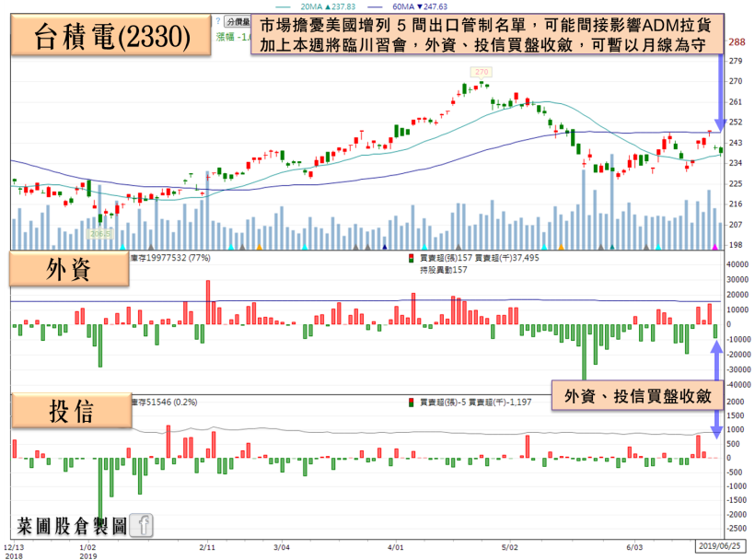Click the dark teal triangle marker under the volume bars
Screen dimensions: 755x560
coord(612,247)
